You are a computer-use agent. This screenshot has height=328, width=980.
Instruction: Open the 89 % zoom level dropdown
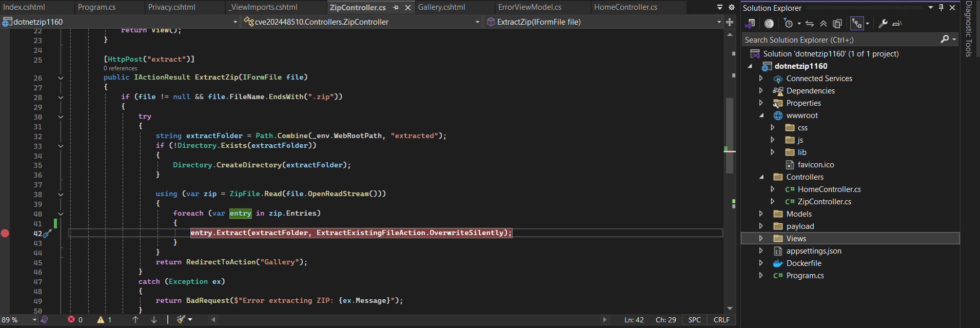34,320
